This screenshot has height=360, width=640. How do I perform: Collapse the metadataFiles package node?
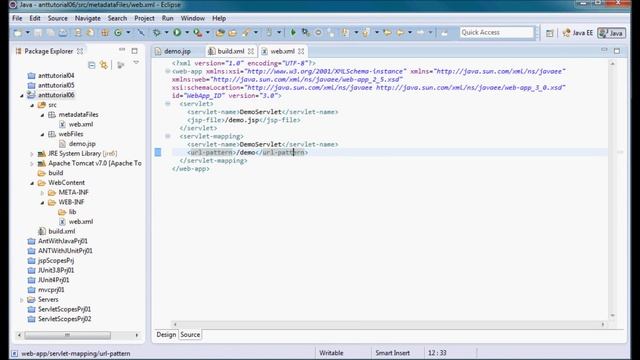42,115
